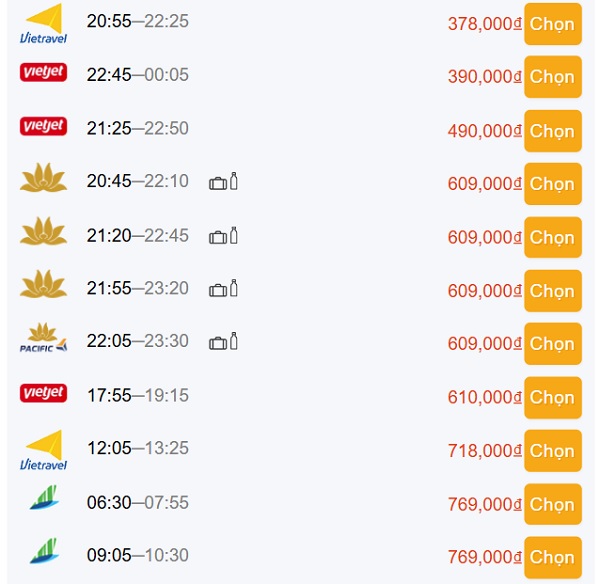Image resolution: width=600 pixels, height=584 pixels.
Task: Click baggage icon on 20:45 flight
Action: click(x=218, y=183)
